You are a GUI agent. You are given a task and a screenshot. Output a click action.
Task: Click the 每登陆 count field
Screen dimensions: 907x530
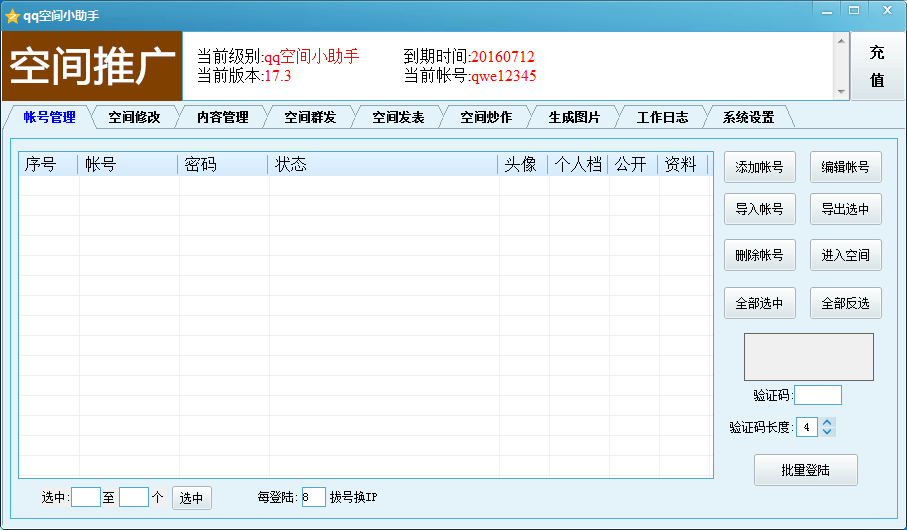314,497
